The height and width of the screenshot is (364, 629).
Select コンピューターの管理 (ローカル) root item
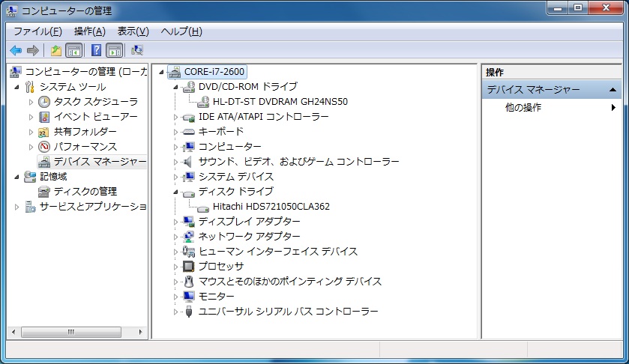[x=86, y=72]
